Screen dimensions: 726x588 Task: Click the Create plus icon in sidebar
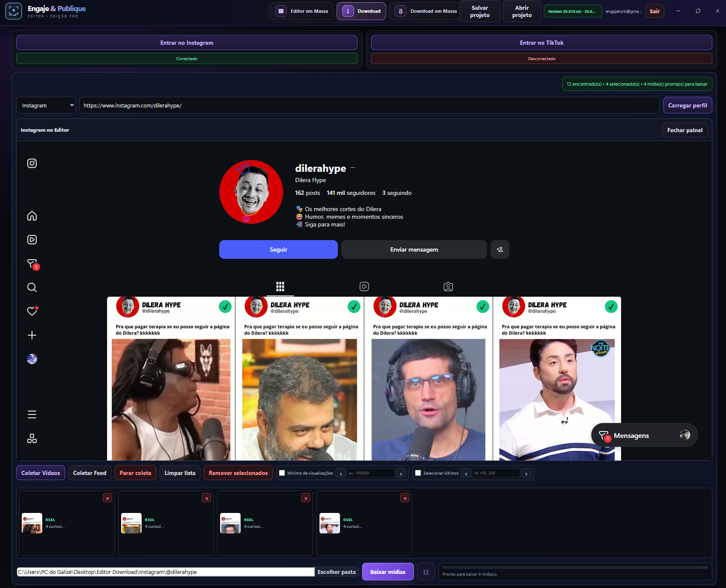32,335
